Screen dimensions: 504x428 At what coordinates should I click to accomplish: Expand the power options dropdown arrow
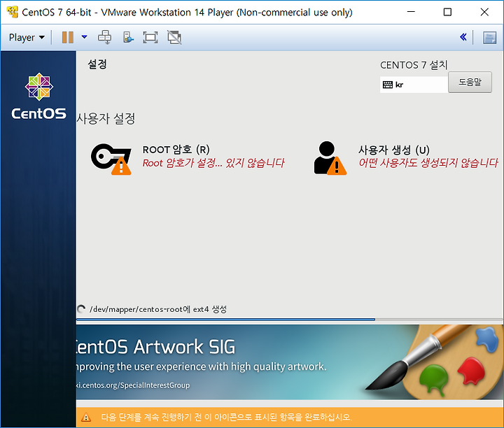[84, 37]
